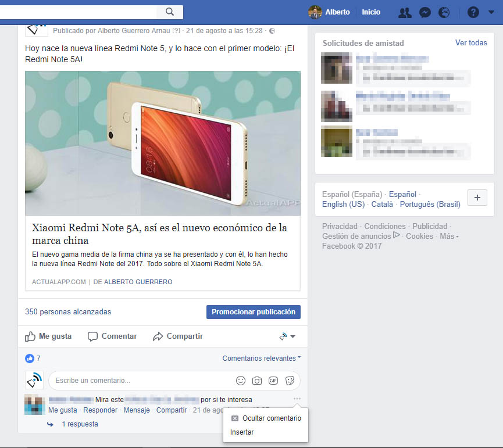The width and height of the screenshot is (503, 448).
Task: Click Compartir under the comment
Action: pyautogui.click(x=172, y=410)
